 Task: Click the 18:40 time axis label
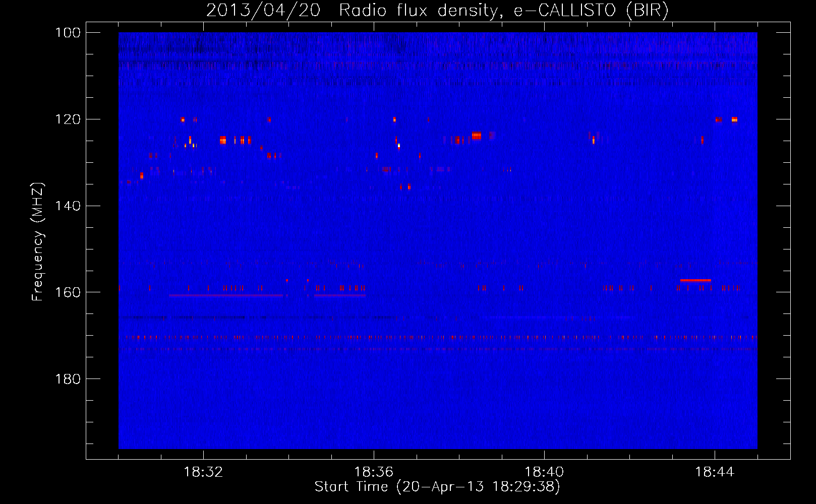[x=544, y=472]
